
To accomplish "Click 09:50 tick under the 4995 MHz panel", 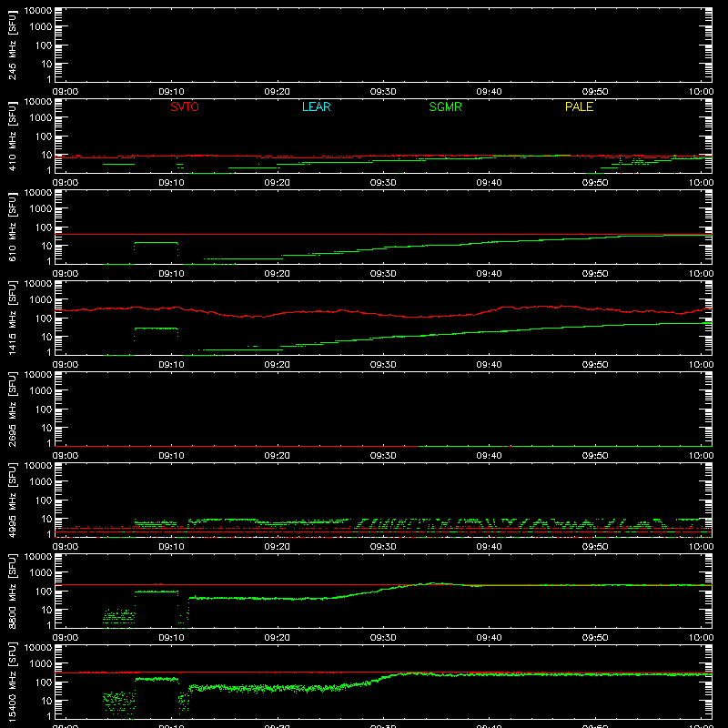I will tap(595, 547).
